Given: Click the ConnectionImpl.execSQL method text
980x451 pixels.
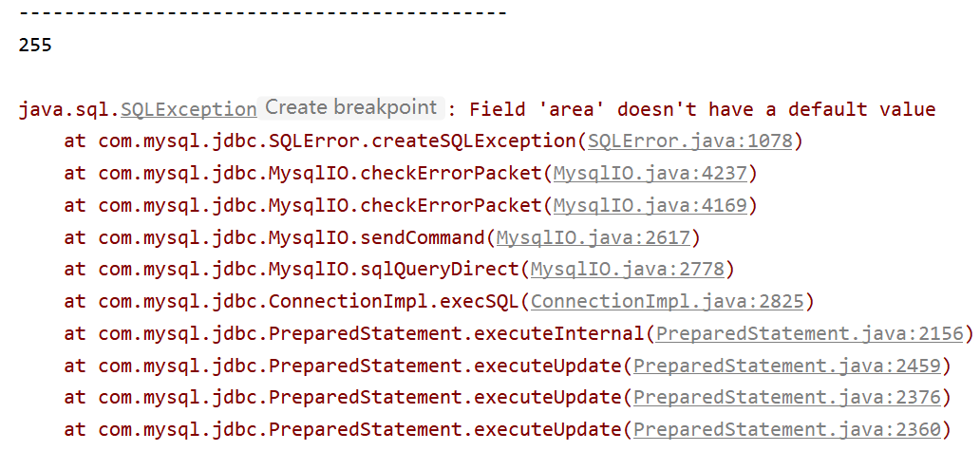Looking at the screenshot, I should pos(394,302).
